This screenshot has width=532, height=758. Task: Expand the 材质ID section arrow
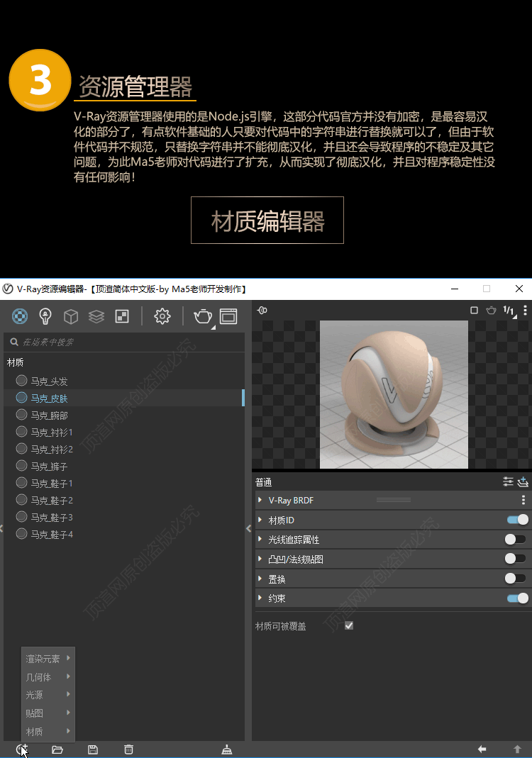coord(260,520)
